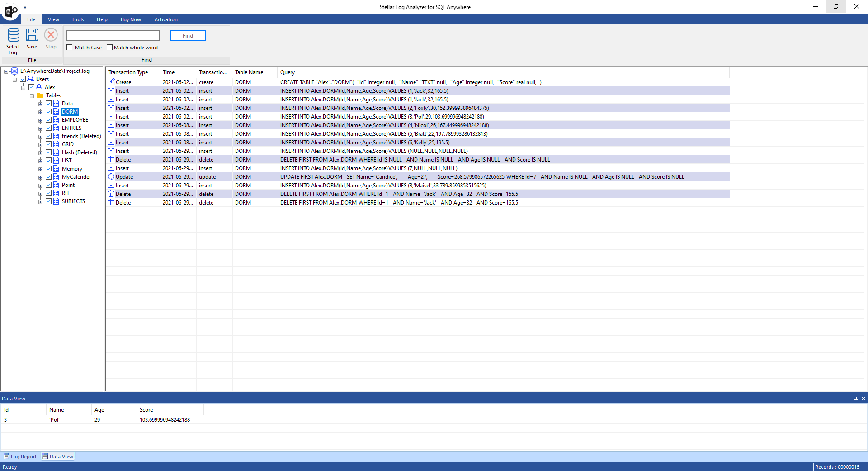This screenshot has width=868, height=471.
Task: Expand the friends (Deleted) node
Action: pyautogui.click(x=40, y=137)
